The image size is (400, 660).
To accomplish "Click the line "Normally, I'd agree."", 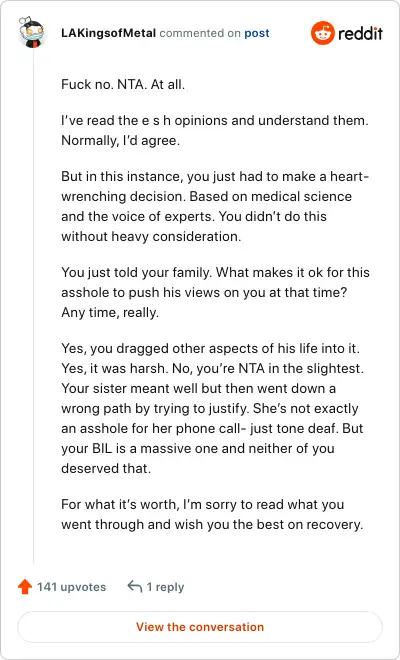I will tap(120, 141).
